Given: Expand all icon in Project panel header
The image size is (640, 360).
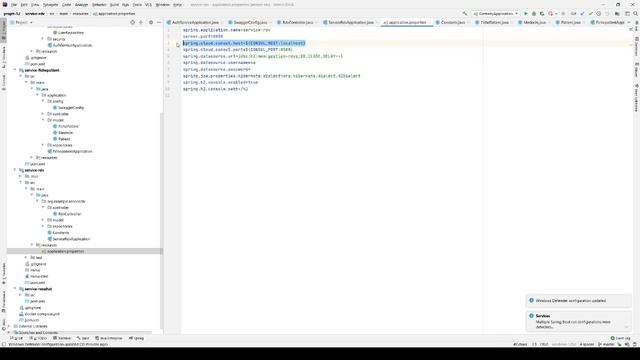Looking at the screenshot, I should click(141, 22).
